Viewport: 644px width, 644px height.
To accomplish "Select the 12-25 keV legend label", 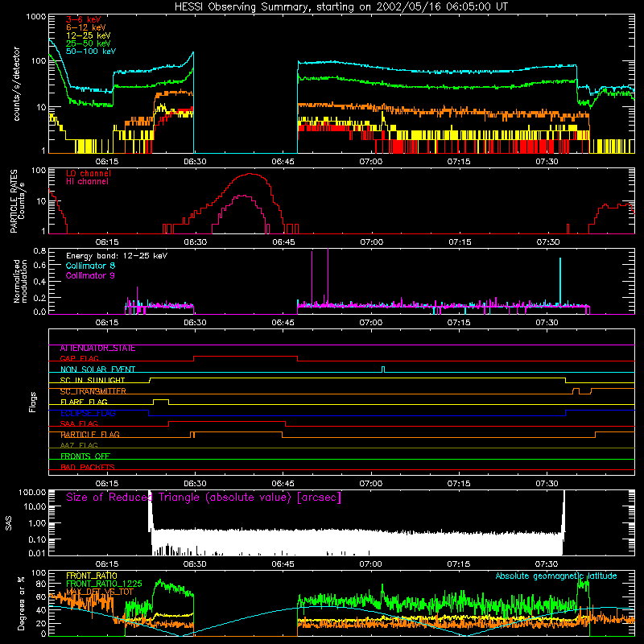I will pos(89,35).
